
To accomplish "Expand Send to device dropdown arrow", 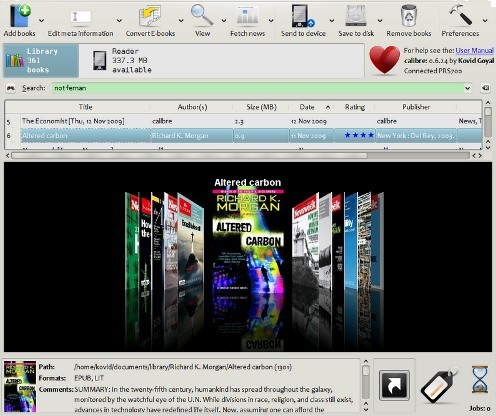I will pos(332,21).
